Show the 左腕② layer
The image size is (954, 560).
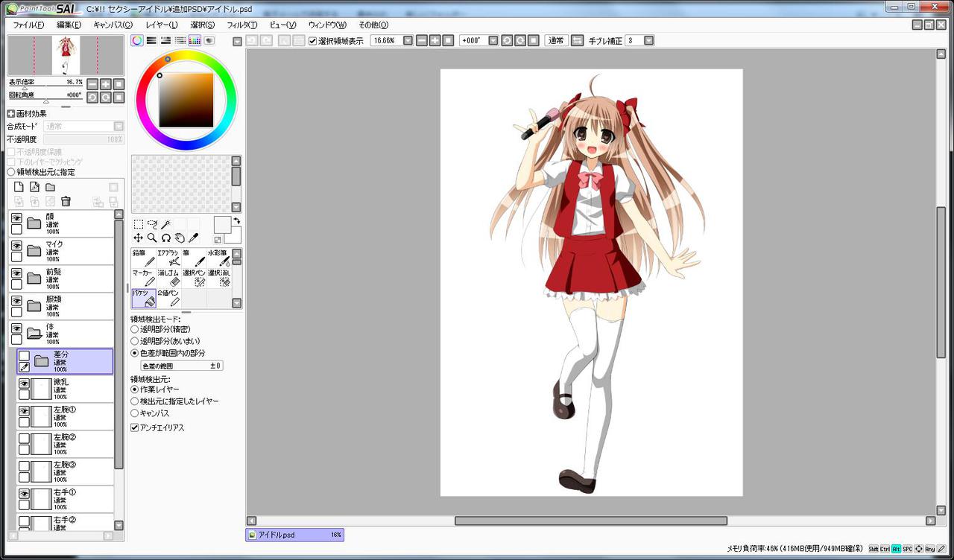pos(24,439)
